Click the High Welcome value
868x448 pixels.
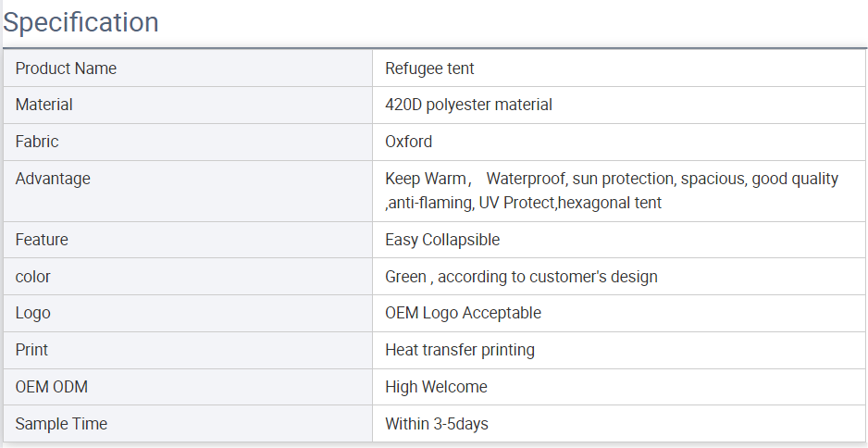436,387
